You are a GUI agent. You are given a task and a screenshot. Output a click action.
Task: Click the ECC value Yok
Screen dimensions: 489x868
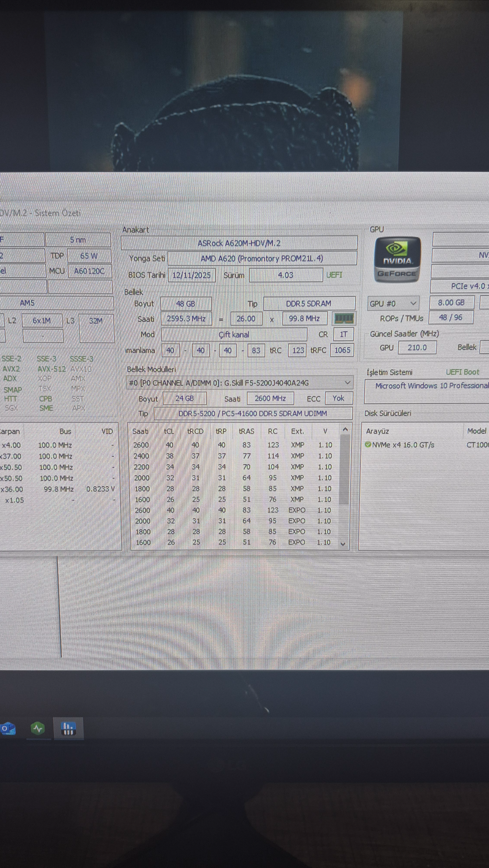click(338, 398)
